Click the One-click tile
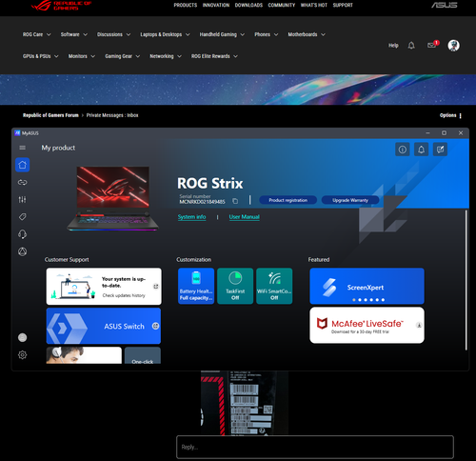 pyautogui.click(x=143, y=355)
